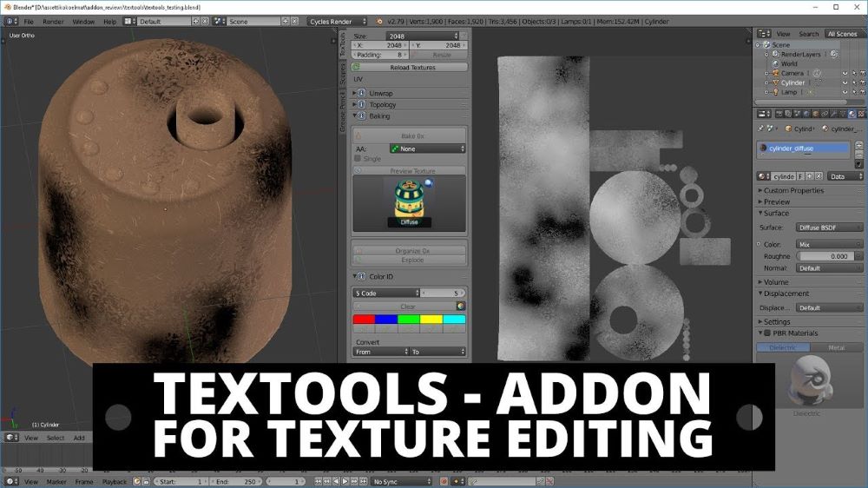Open the Material properties tab icon
This screenshot has height=488, width=868.
coord(852,114)
